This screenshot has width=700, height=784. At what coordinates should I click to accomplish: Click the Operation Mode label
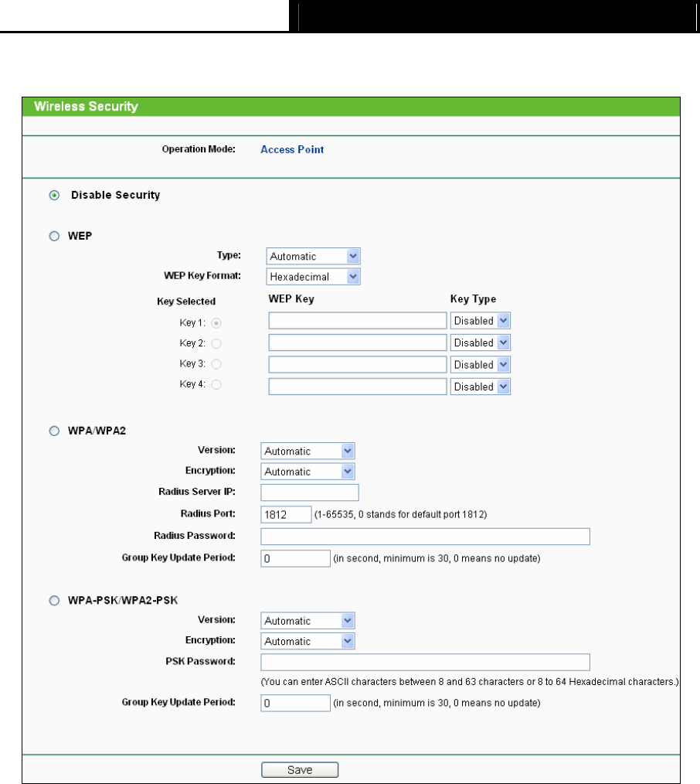point(199,149)
